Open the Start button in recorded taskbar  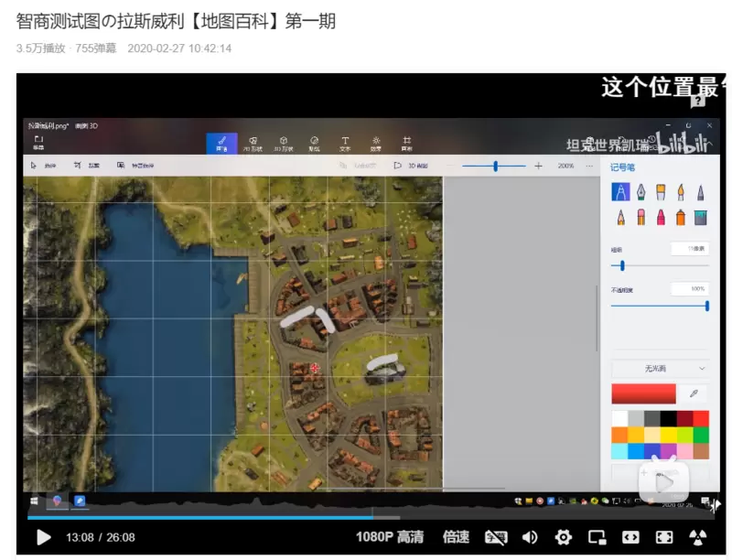34,501
